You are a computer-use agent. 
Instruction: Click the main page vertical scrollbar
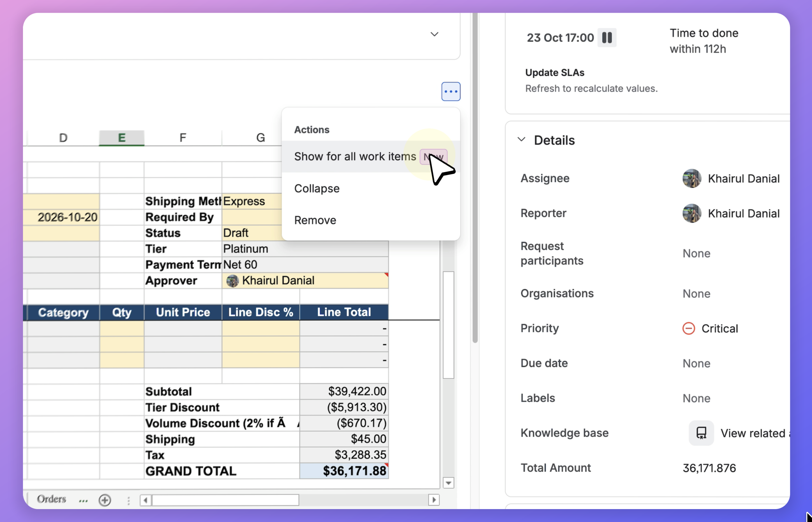click(x=475, y=178)
